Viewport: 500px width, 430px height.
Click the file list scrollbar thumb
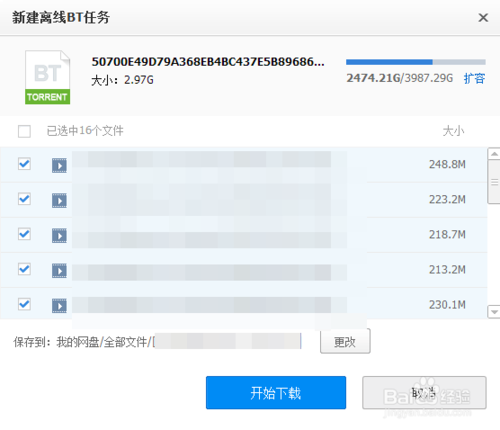pos(494,182)
